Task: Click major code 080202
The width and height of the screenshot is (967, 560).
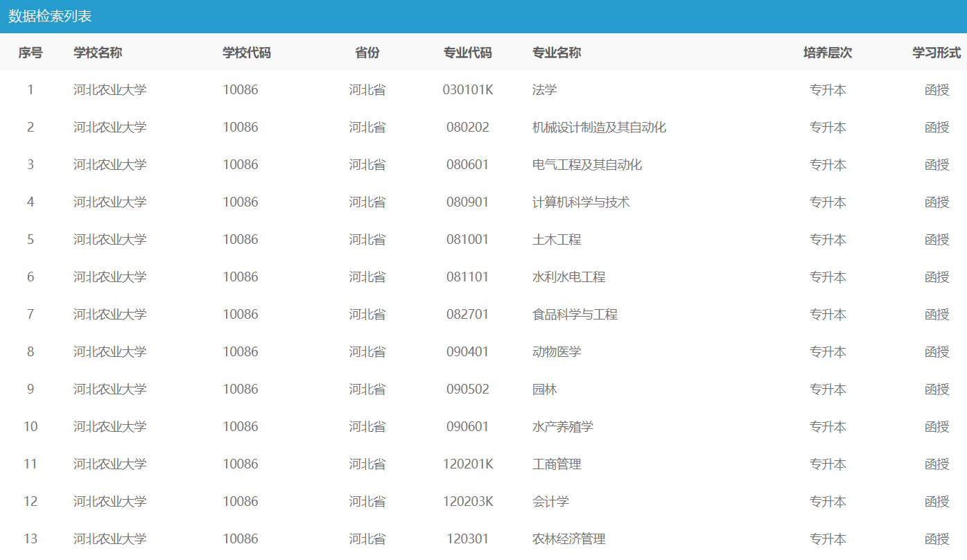Action: 468,128
